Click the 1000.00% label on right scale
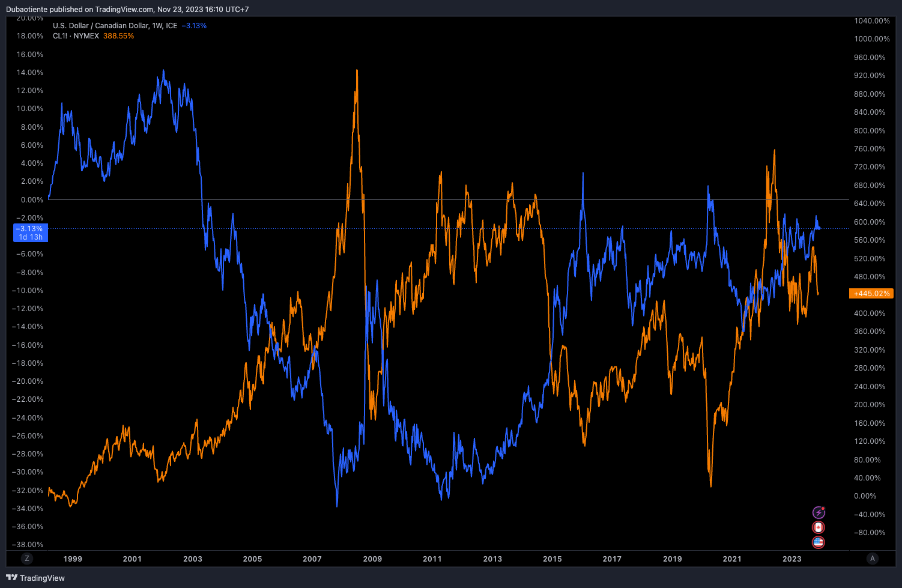The image size is (902, 588). pyautogui.click(x=872, y=39)
